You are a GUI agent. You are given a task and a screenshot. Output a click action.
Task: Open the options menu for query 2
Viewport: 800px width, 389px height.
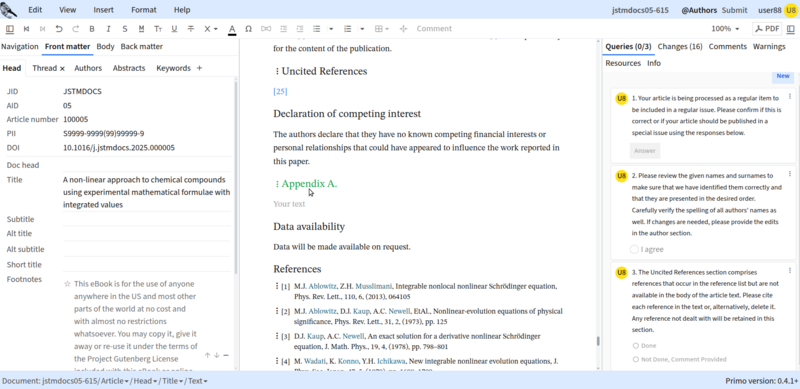tap(790, 174)
